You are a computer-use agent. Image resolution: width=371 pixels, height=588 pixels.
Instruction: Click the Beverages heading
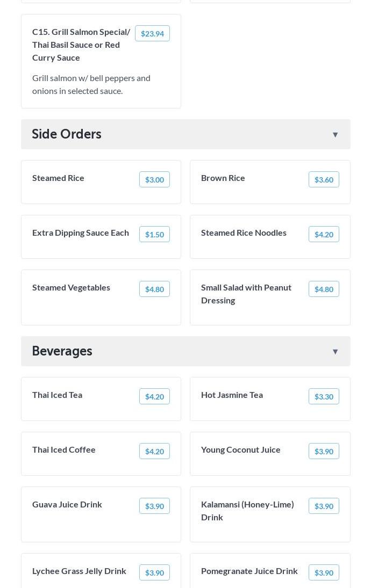click(x=62, y=351)
